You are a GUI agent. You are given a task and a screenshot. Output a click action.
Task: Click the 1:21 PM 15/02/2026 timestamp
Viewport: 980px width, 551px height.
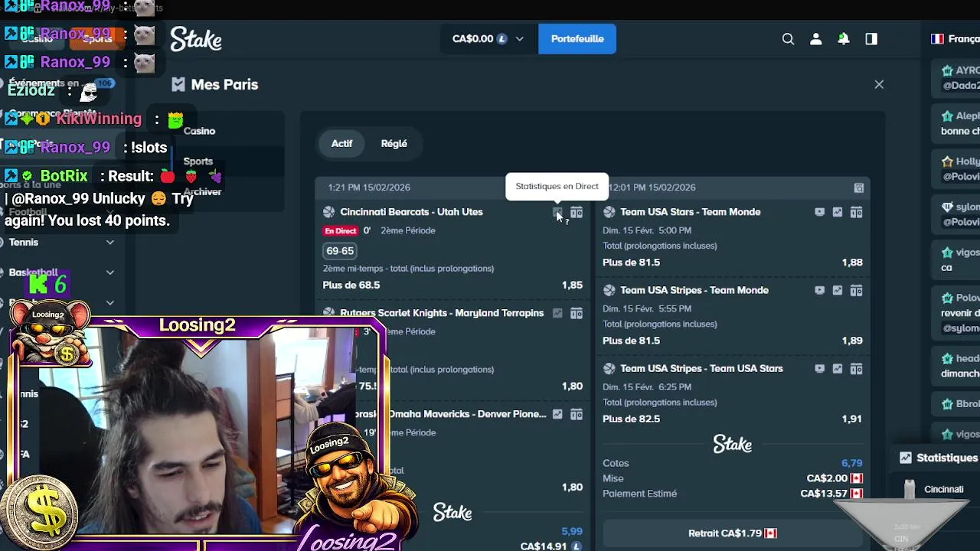point(369,187)
